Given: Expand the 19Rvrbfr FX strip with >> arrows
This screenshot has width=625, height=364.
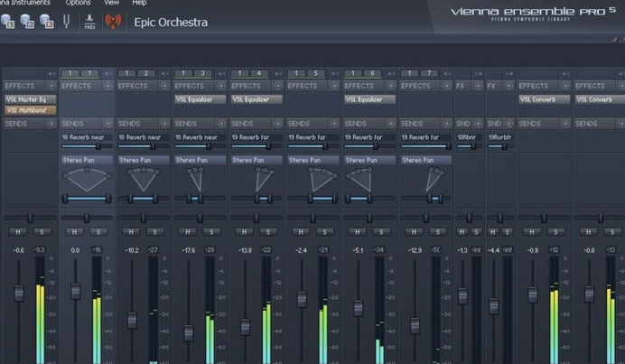Looking at the screenshot, I should pyautogui.click(x=509, y=74).
